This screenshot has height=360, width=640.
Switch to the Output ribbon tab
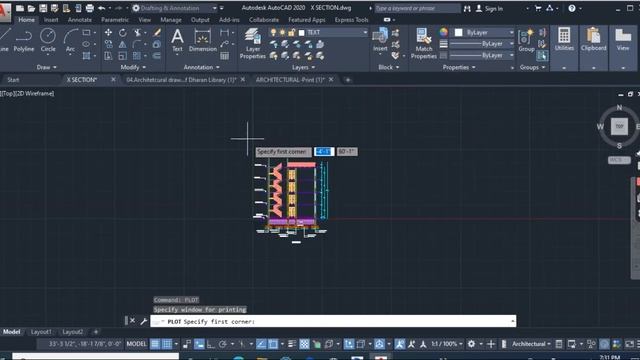pos(200,20)
